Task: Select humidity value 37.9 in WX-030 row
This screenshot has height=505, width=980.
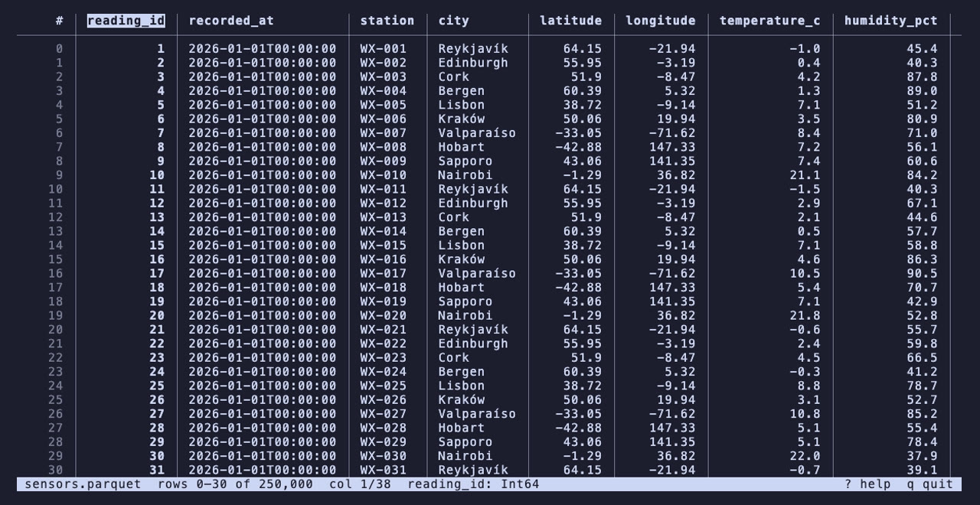Action: coord(923,456)
